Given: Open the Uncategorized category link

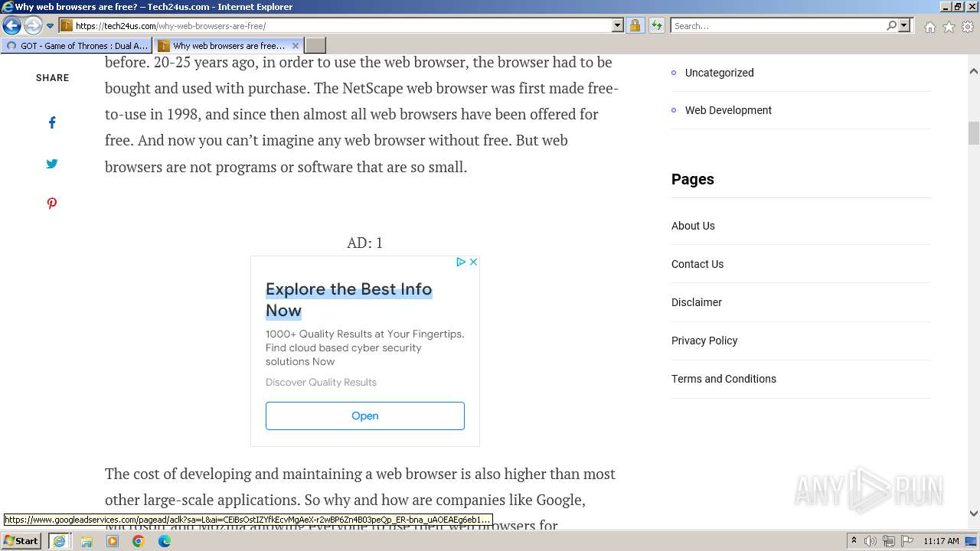Looking at the screenshot, I should tap(719, 73).
